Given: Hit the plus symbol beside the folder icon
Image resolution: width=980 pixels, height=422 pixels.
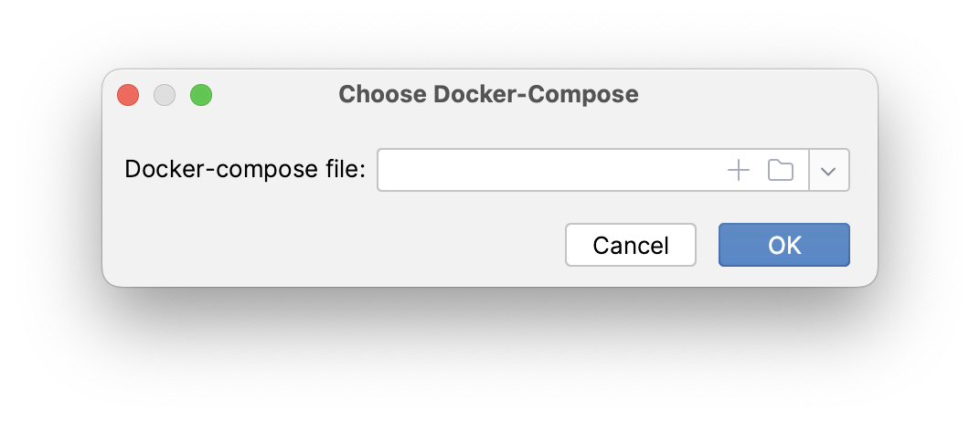Looking at the screenshot, I should pos(738,170).
